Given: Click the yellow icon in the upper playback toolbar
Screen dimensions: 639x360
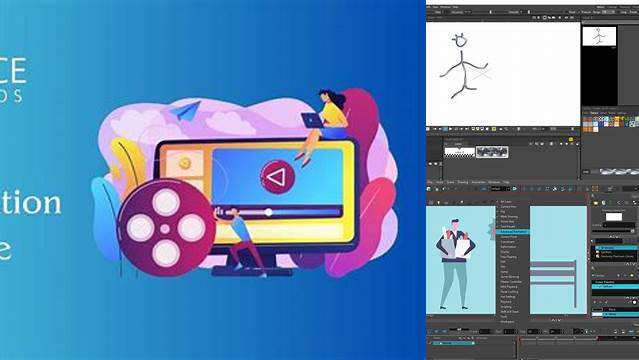Looking at the screenshot, I should pos(494,129).
